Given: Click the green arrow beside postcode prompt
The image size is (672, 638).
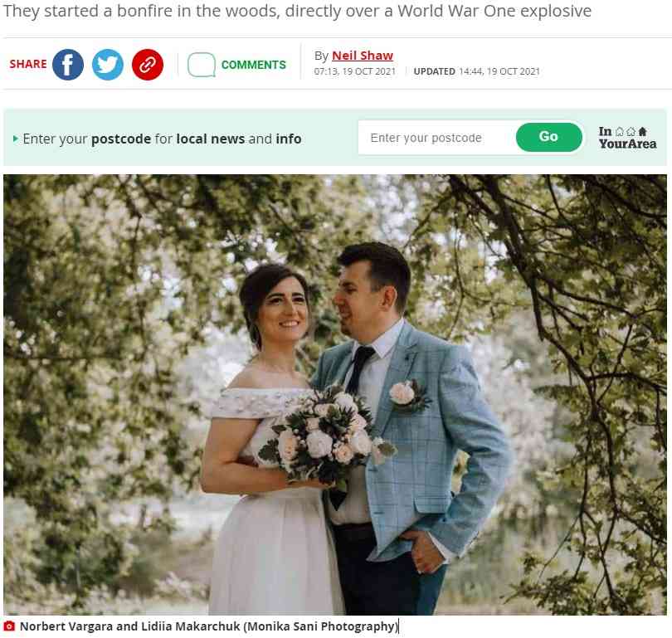Looking at the screenshot, I should [x=16, y=139].
